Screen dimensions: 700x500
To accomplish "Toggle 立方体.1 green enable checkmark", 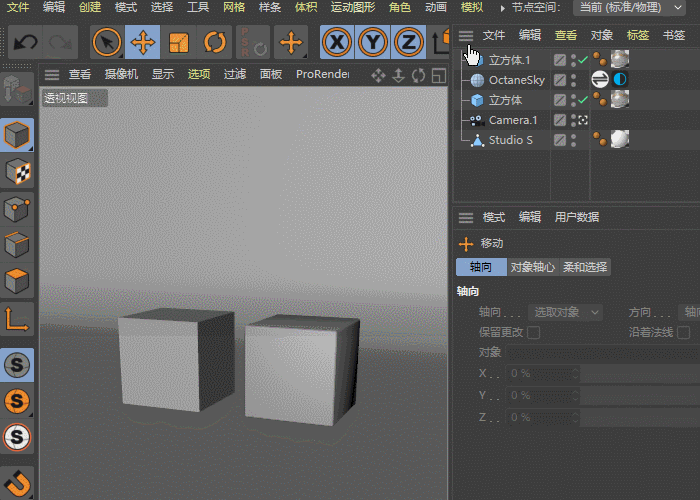I will [583, 59].
